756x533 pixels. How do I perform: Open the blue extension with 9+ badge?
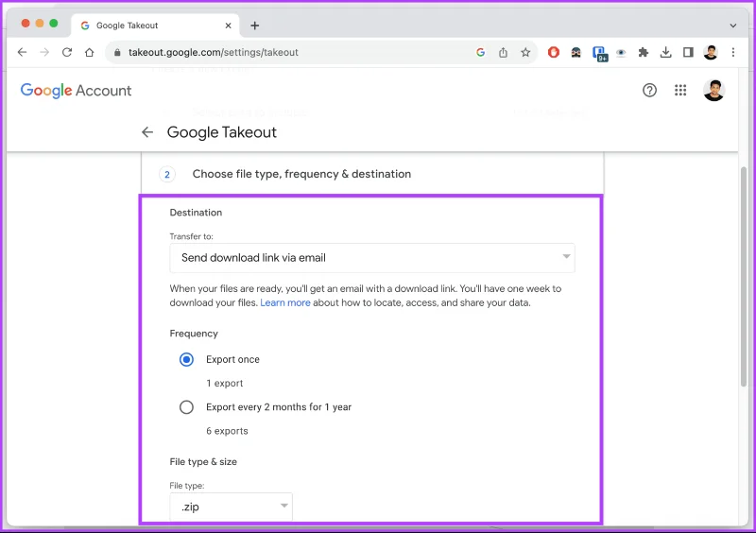click(599, 54)
